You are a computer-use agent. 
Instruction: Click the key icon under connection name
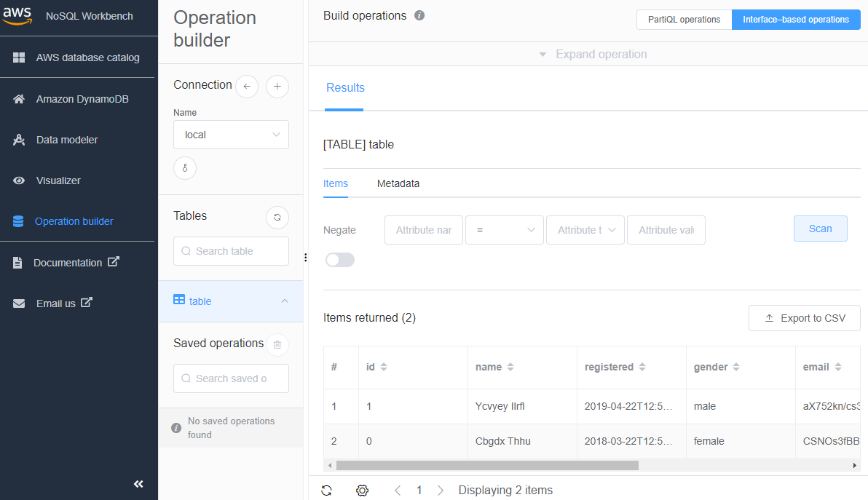(185, 168)
